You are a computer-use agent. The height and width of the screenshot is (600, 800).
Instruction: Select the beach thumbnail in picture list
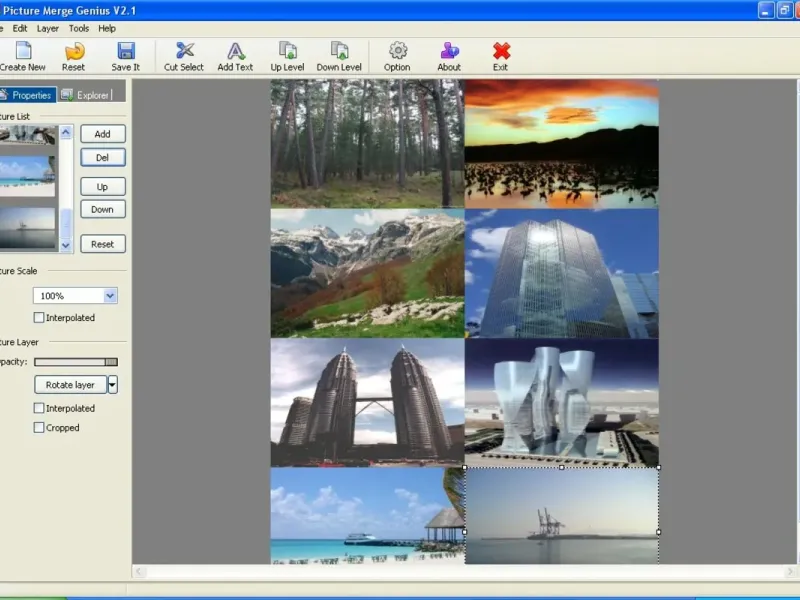point(27,174)
